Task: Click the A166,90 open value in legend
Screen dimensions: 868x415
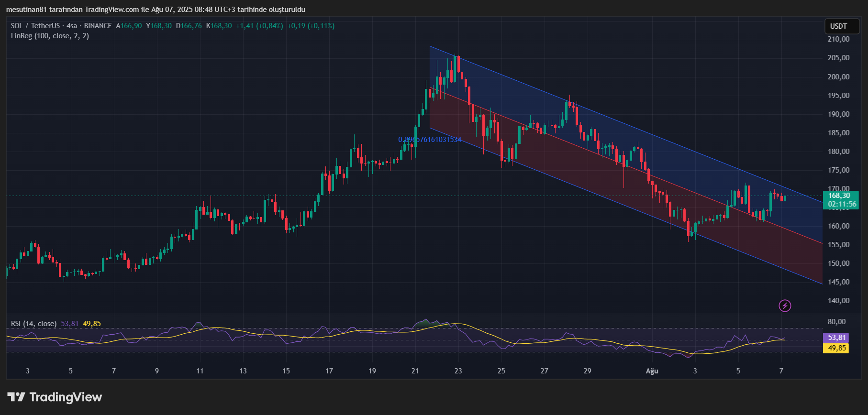Action: click(x=129, y=26)
